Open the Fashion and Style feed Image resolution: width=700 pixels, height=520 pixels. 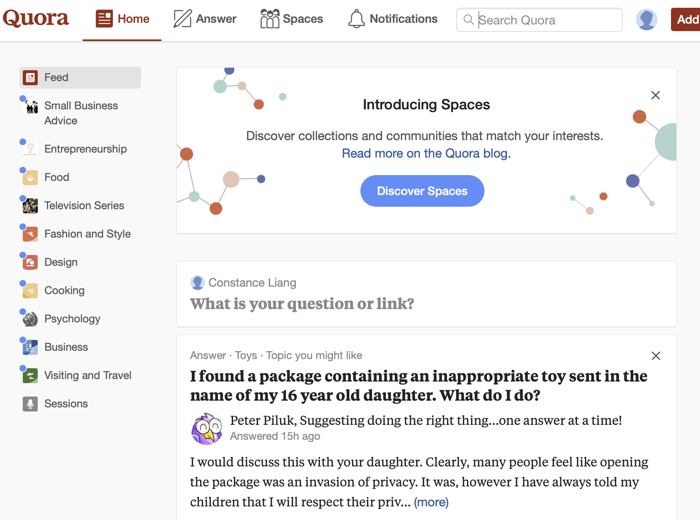[87, 234]
